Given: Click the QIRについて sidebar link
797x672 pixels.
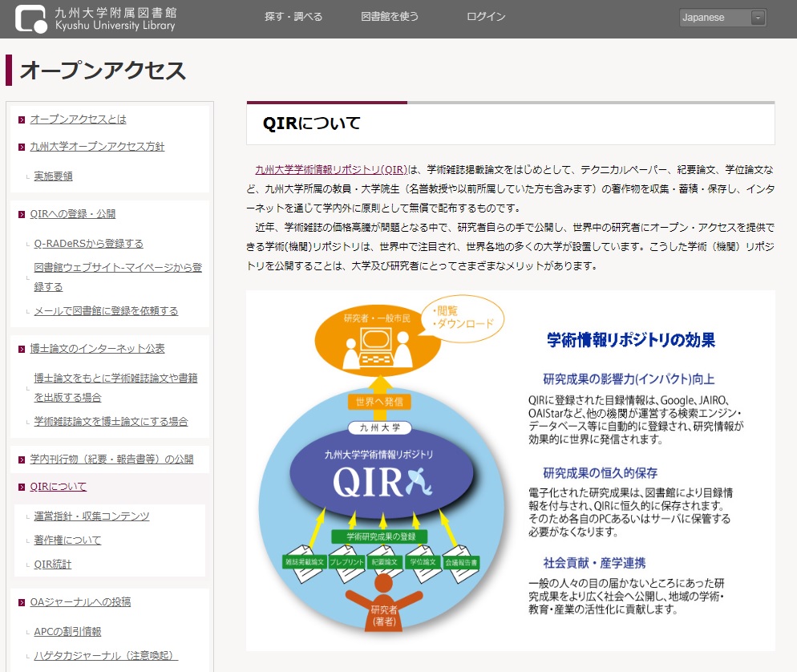Looking at the screenshot, I should [x=58, y=487].
